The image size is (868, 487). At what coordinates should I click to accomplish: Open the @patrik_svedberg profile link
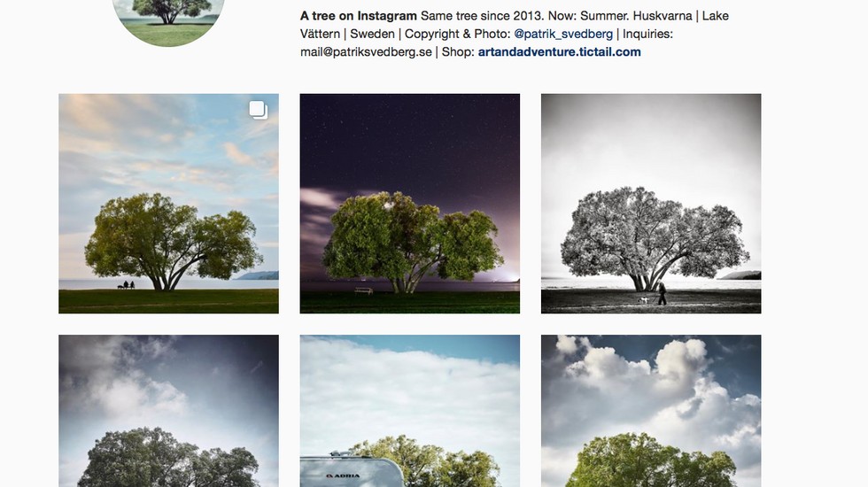click(563, 34)
